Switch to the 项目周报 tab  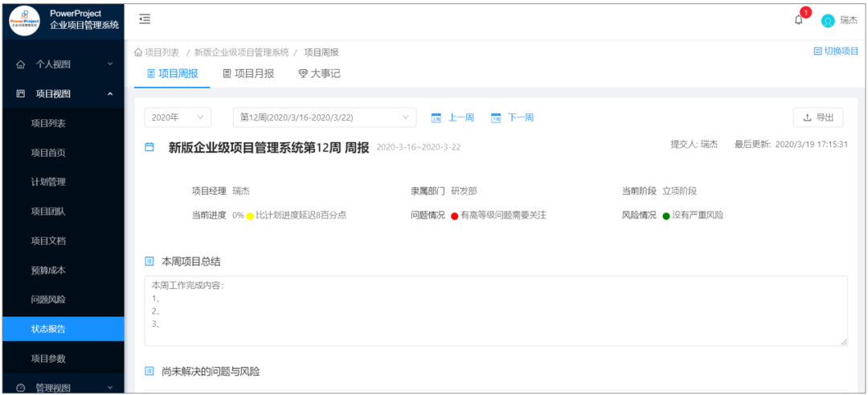(172, 73)
